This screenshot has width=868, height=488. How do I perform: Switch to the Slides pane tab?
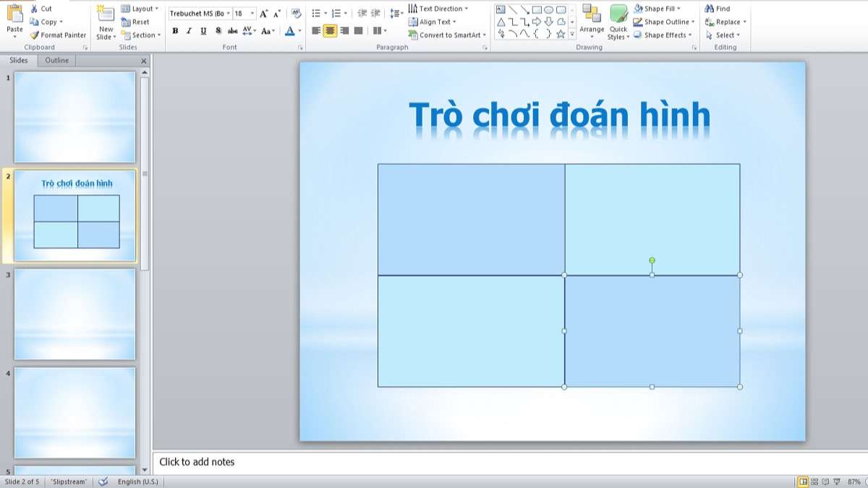tap(19, 61)
